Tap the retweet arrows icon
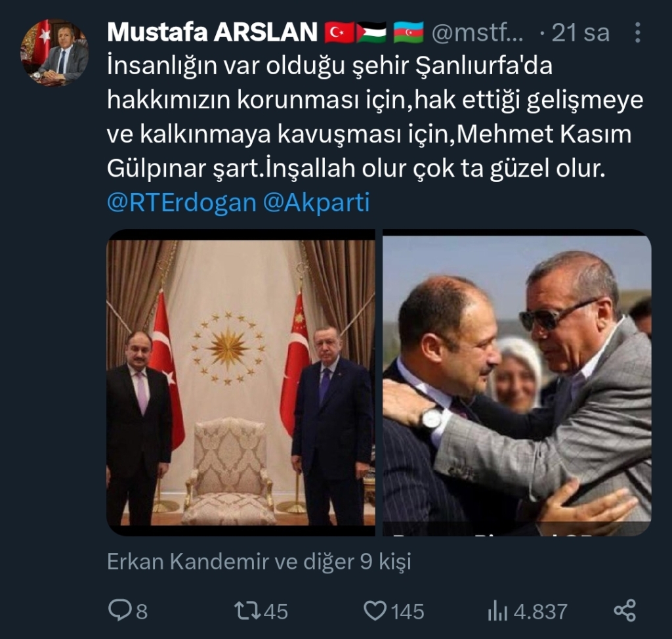Screen dimensions: 672x639 tap(247, 611)
